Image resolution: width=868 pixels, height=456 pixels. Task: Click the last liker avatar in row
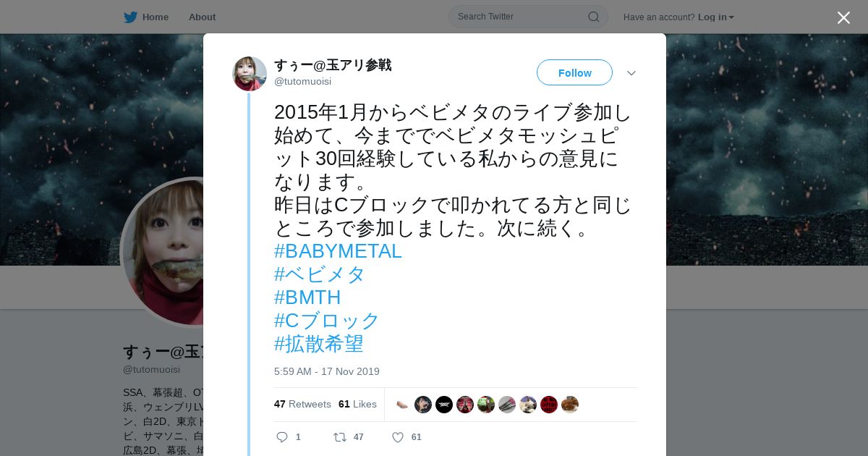tap(570, 405)
